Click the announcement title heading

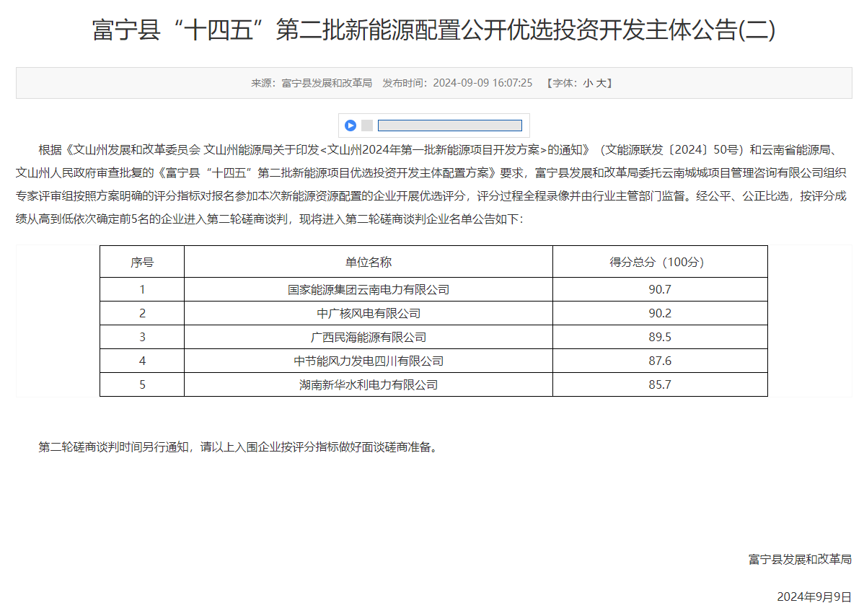tap(433, 30)
